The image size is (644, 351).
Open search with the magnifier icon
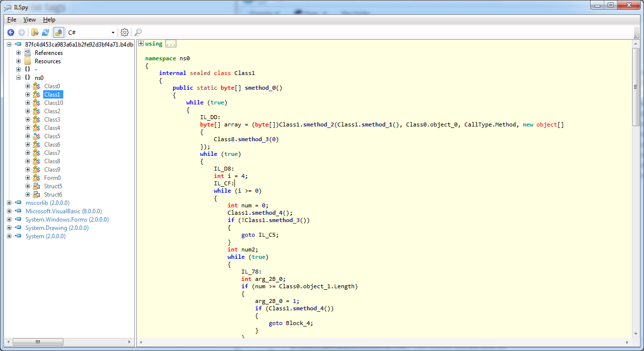pyautogui.click(x=138, y=32)
